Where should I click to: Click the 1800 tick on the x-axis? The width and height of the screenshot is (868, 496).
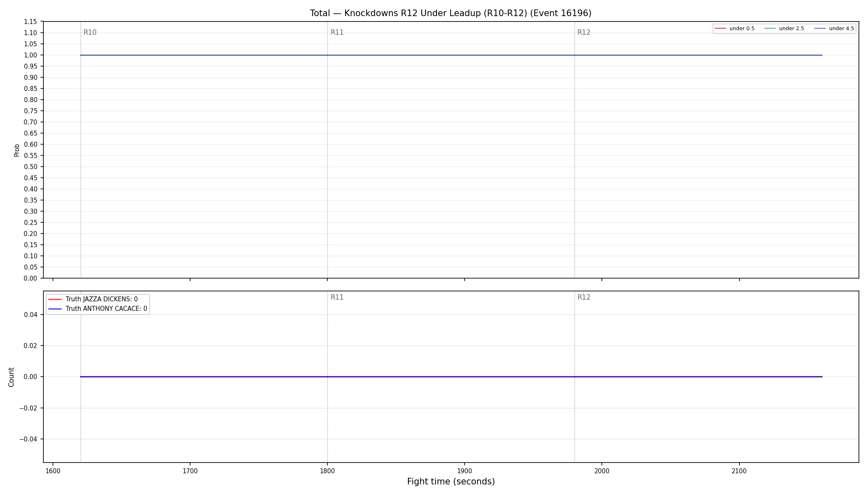[x=327, y=471]
